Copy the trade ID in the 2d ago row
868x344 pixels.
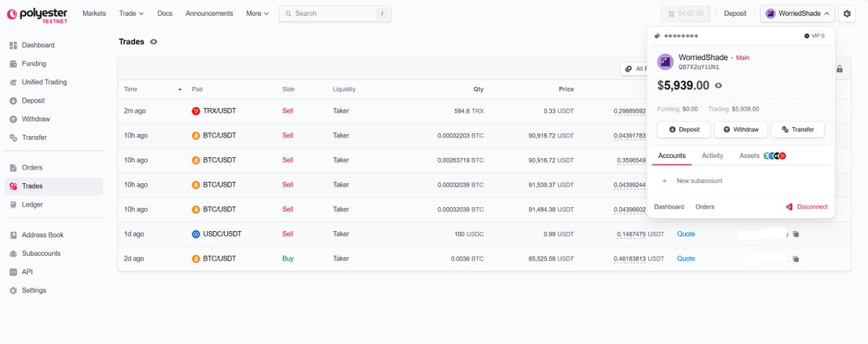tap(796, 259)
